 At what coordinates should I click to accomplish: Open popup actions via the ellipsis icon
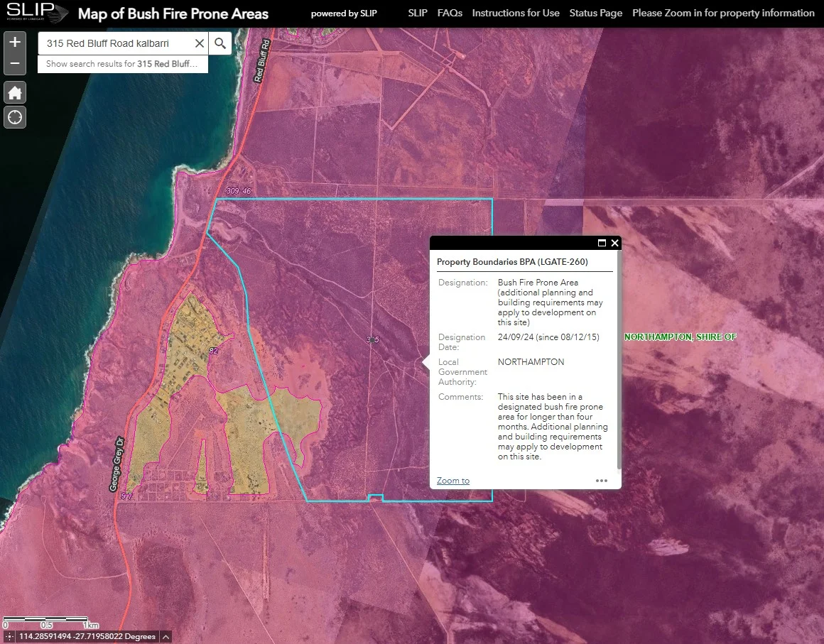(x=602, y=481)
